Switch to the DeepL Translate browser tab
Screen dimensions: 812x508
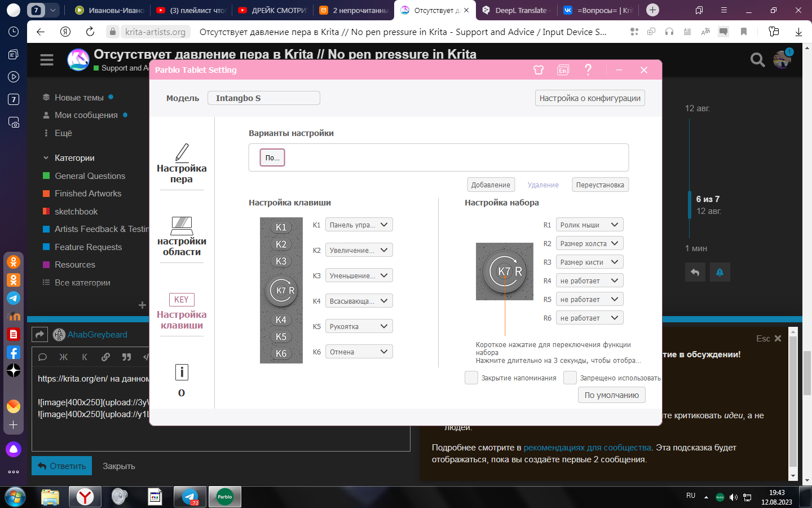[515, 10]
